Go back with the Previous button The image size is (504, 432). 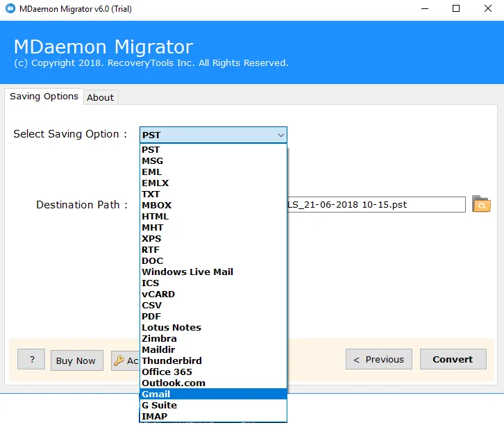(x=378, y=359)
